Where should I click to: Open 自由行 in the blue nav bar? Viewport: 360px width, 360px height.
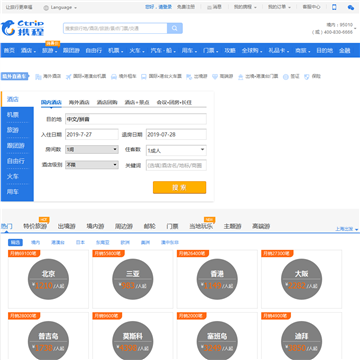tap(94, 51)
